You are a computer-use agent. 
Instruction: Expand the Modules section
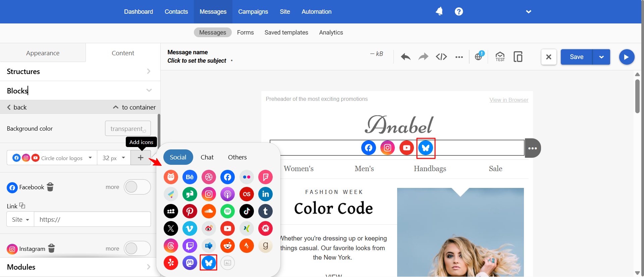(80, 267)
